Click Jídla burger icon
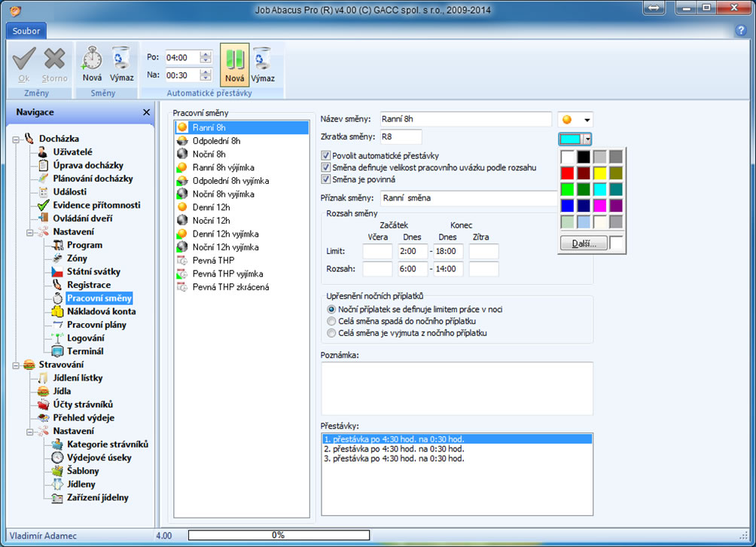Viewport: 756px width, 547px height. pos(43,391)
